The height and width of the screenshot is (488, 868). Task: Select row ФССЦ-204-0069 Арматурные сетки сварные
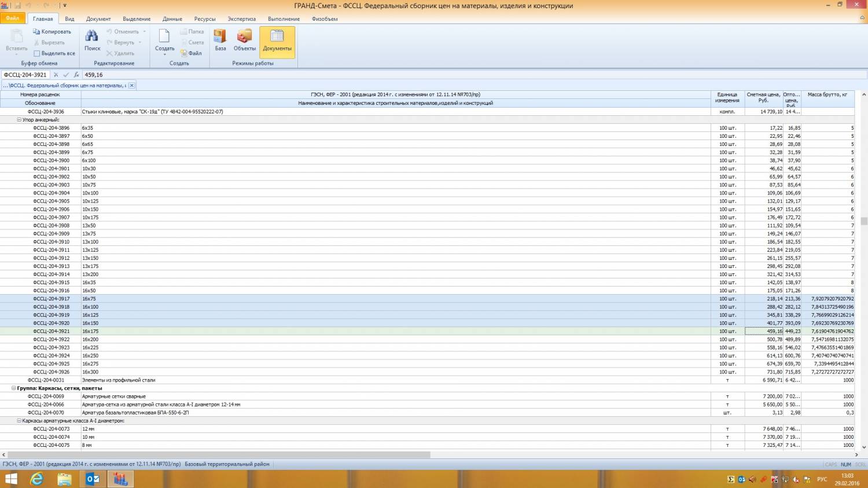pyautogui.click(x=113, y=397)
